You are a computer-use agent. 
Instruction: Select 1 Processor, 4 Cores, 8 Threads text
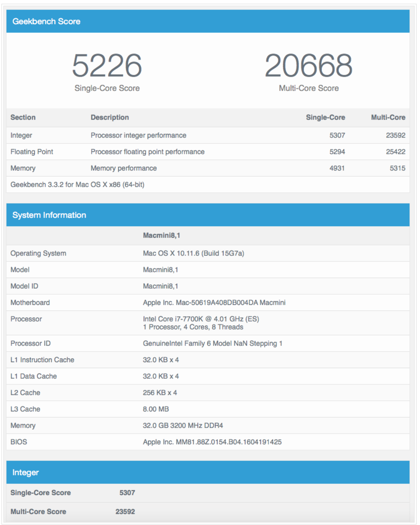coord(193,327)
